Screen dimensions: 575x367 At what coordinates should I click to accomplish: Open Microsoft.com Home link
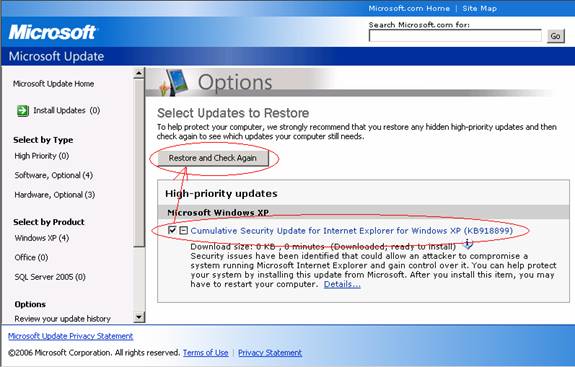[409, 8]
